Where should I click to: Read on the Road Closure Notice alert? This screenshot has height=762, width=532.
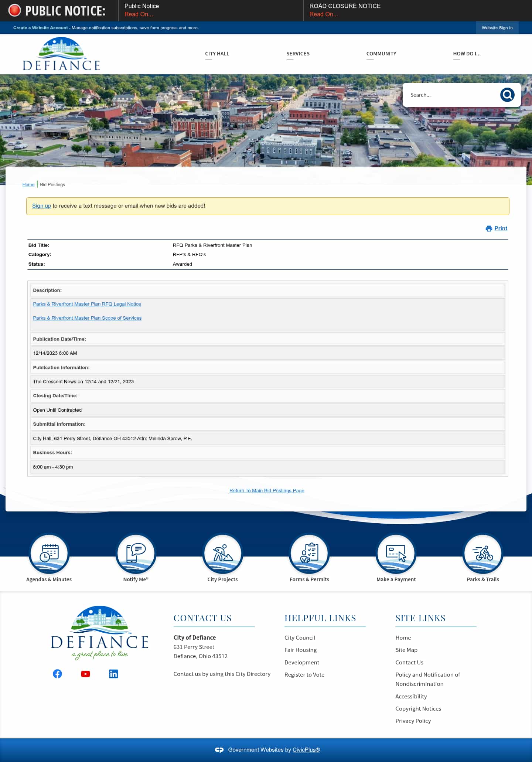point(324,14)
